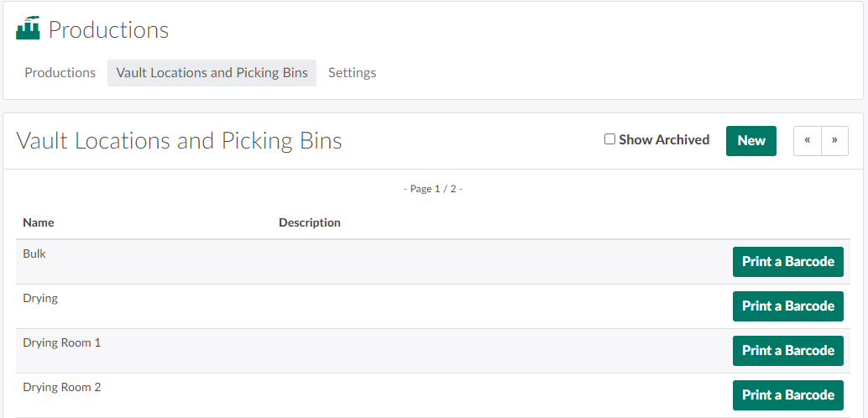
Task: Click the Page 1 / 2 indicator
Action: pos(433,189)
